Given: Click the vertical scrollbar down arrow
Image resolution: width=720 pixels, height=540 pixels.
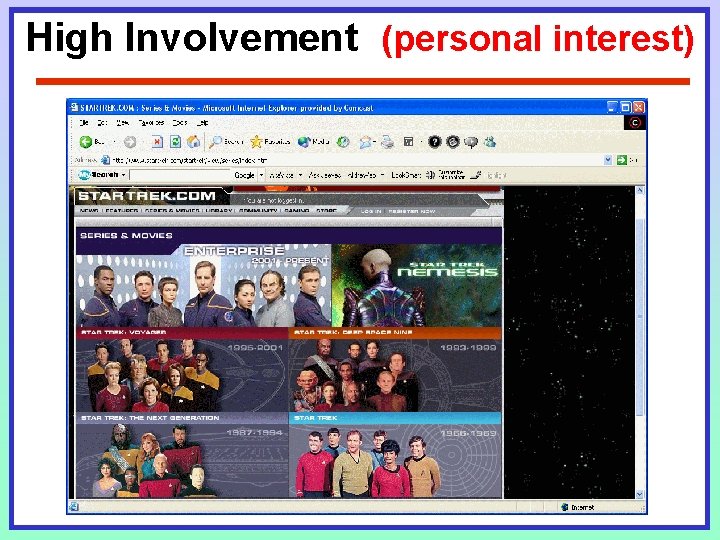Looking at the screenshot, I should coord(640,494).
